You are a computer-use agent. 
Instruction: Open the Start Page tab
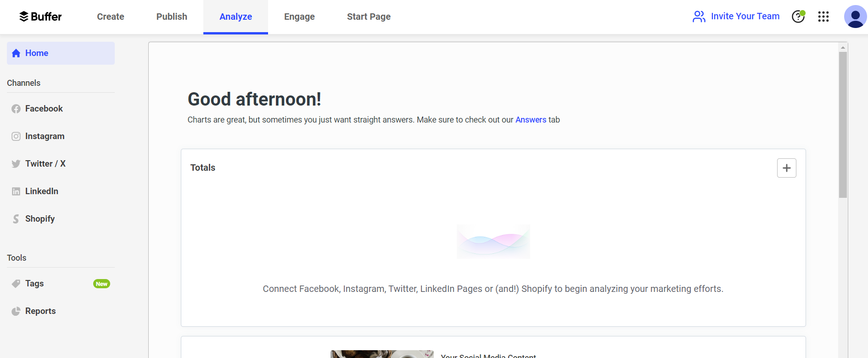(x=369, y=17)
